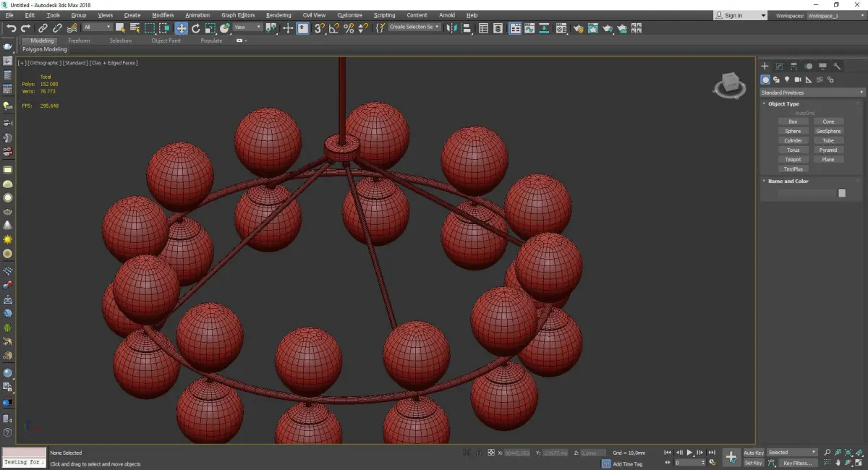The image size is (868, 470).
Task: Activate the Unlink Selection tool
Action: [x=57, y=28]
